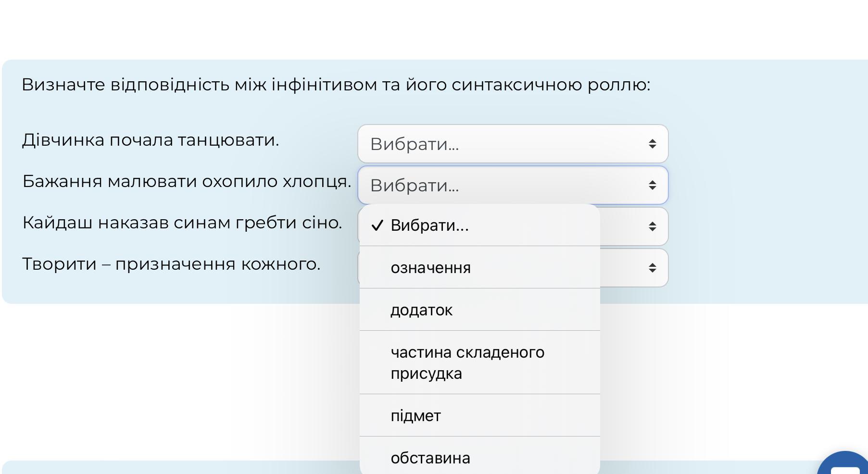Pick 'частина складеного присудка' option
This screenshot has height=474, width=868.
coord(467,362)
